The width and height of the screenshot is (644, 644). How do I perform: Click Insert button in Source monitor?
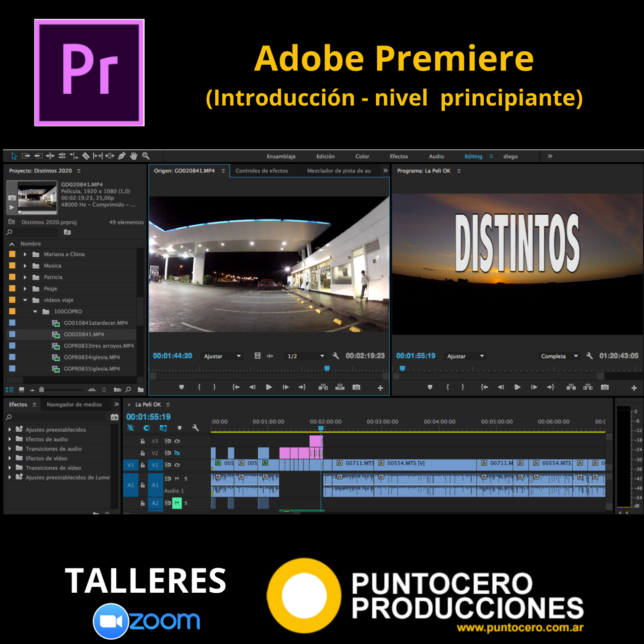click(323, 387)
